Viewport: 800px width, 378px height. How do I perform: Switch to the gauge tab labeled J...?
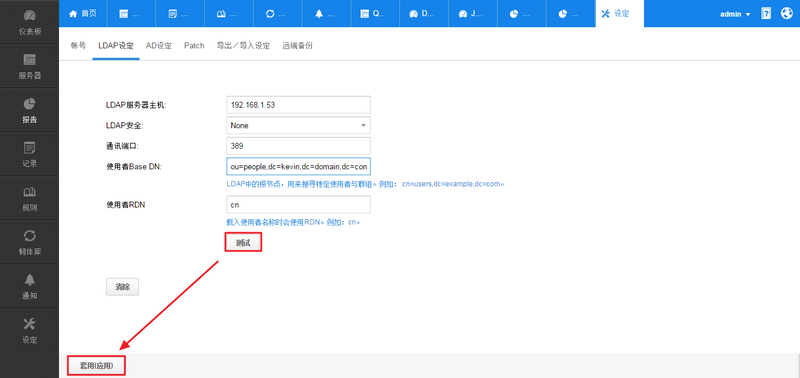pos(472,14)
